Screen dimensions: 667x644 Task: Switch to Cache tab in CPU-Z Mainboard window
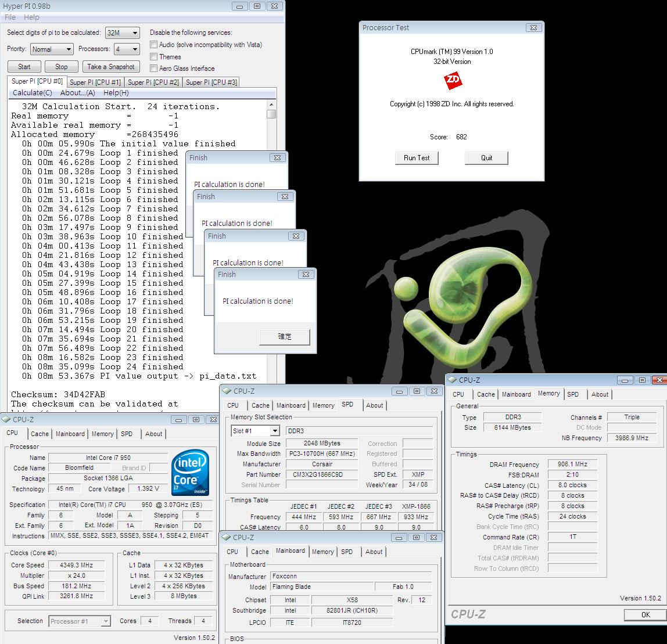pyautogui.click(x=260, y=552)
